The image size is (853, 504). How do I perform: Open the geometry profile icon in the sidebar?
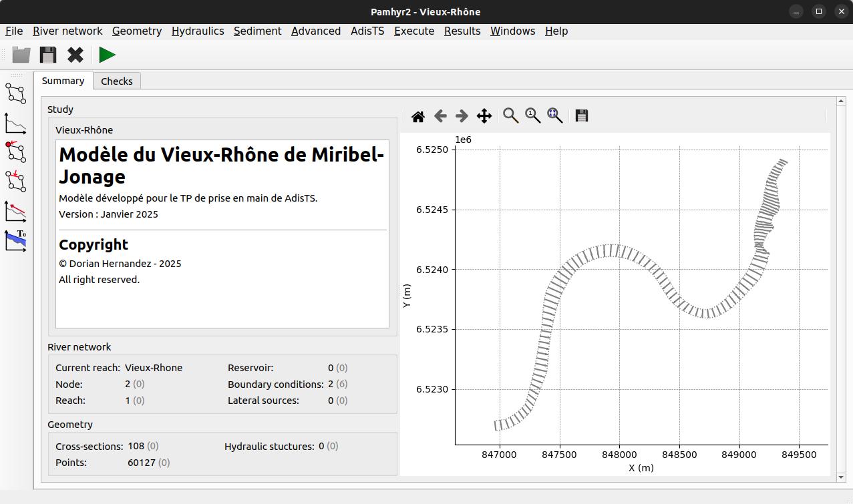click(15, 123)
